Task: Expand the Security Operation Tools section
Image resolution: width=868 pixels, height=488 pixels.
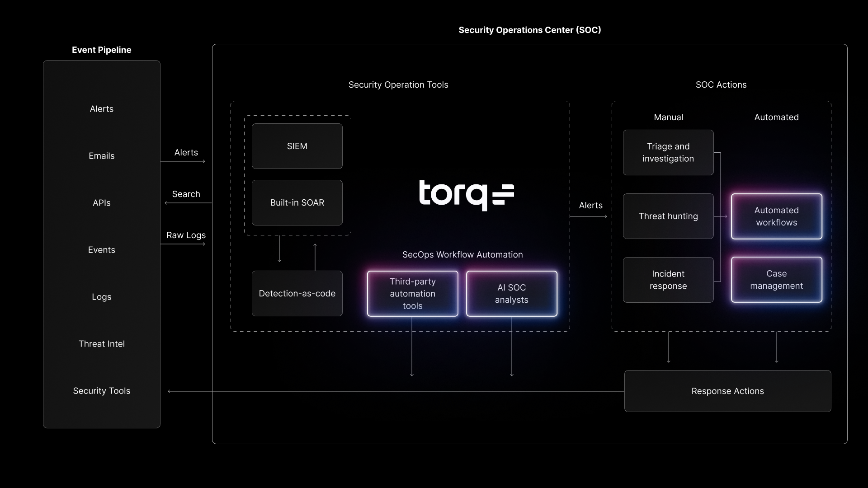Action: tap(398, 84)
